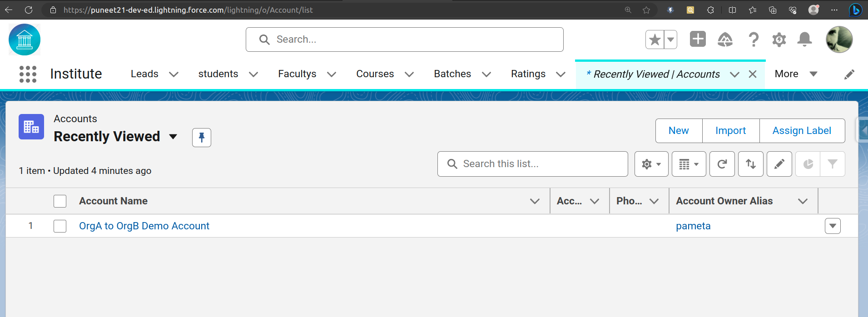Open the Courses tab
Image resolution: width=868 pixels, height=317 pixels.
375,74
